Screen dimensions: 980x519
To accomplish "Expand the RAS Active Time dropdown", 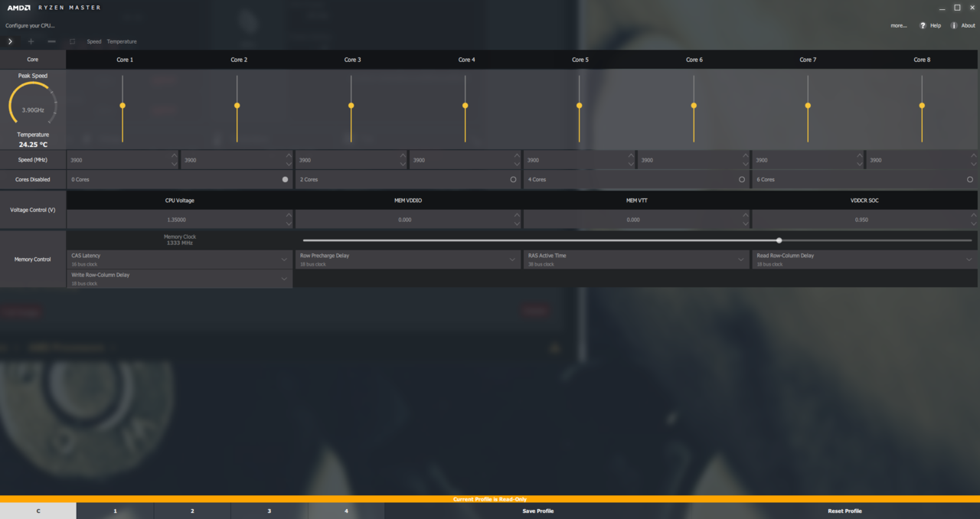I will pyautogui.click(x=741, y=259).
